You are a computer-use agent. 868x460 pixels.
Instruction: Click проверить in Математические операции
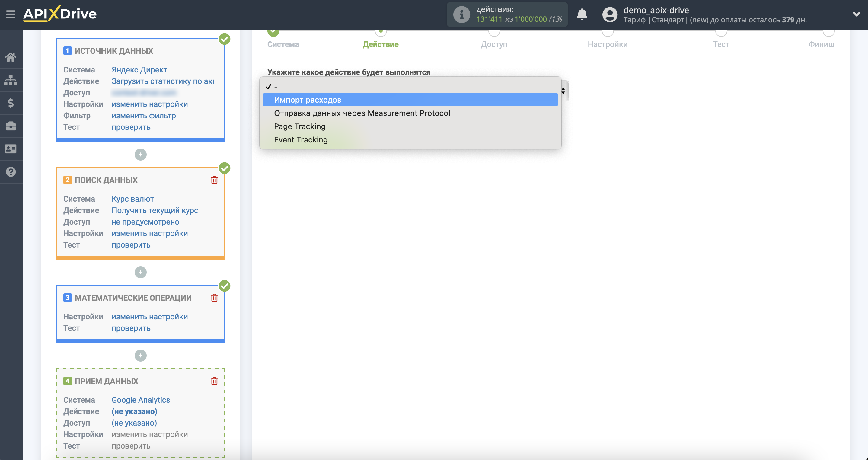[x=131, y=328]
